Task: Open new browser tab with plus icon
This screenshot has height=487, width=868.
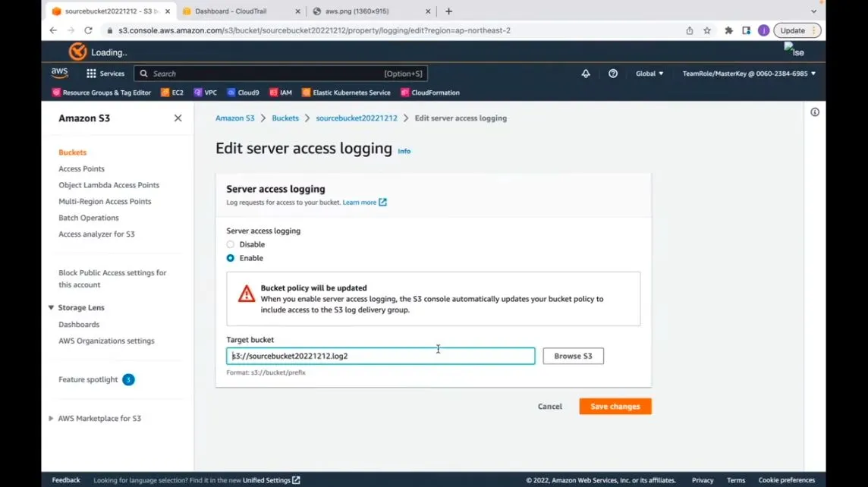Action: click(449, 11)
